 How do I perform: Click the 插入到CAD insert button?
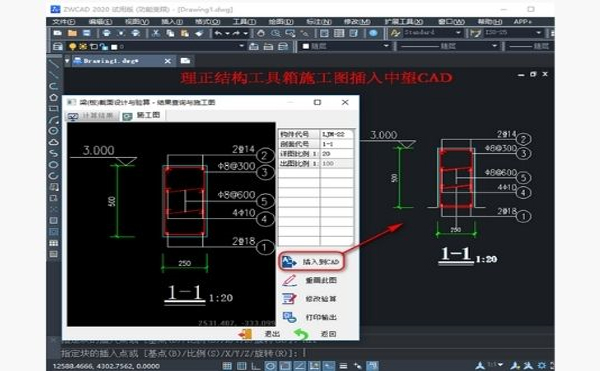point(311,262)
